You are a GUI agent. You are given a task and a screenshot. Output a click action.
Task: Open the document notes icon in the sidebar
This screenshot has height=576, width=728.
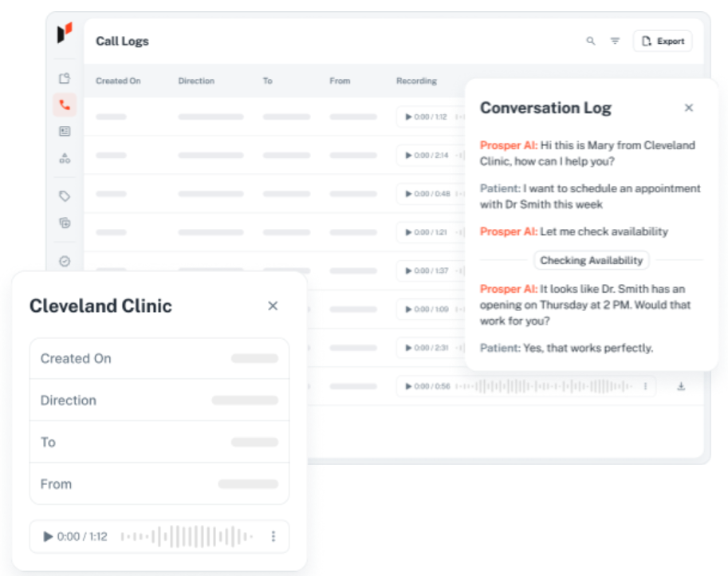tap(65, 78)
